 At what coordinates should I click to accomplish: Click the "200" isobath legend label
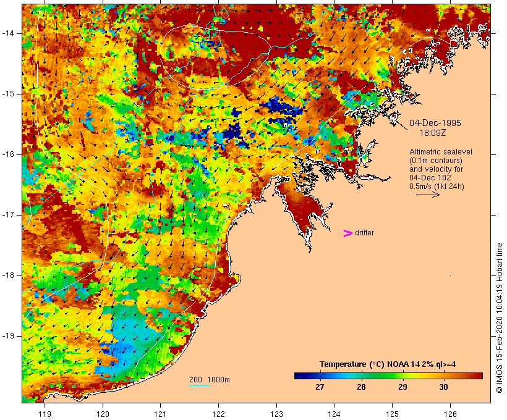[195, 380]
